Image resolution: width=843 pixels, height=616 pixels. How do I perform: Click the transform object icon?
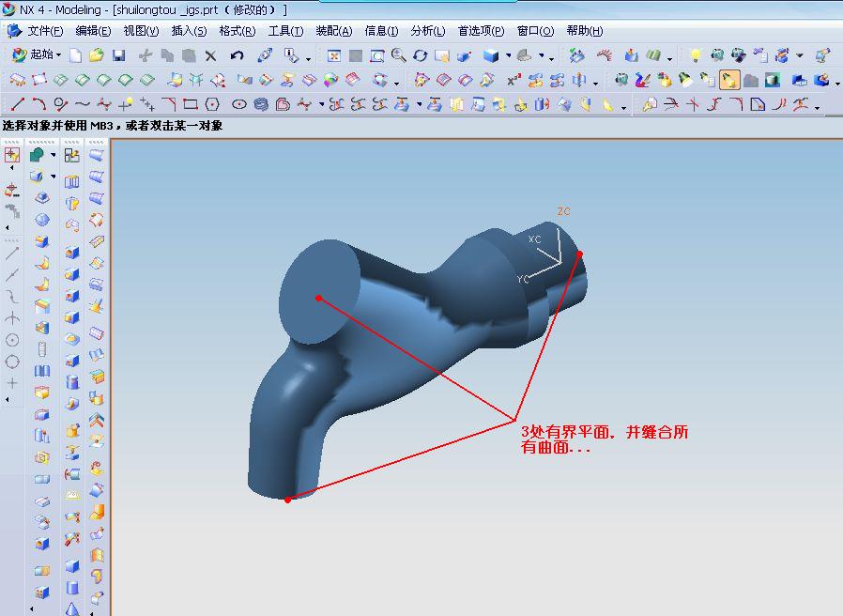tap(265, 54)
